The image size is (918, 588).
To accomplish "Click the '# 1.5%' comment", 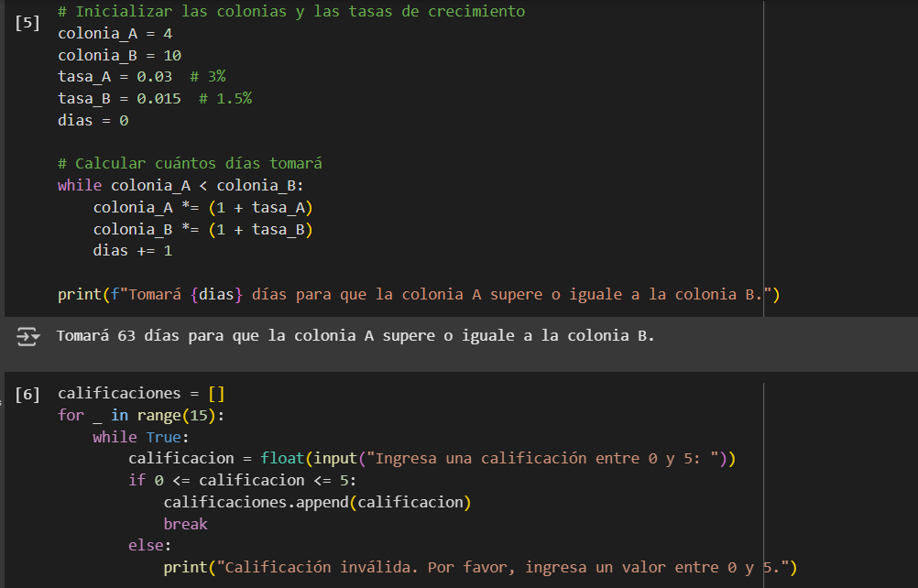I will click(x=225, y=98).
